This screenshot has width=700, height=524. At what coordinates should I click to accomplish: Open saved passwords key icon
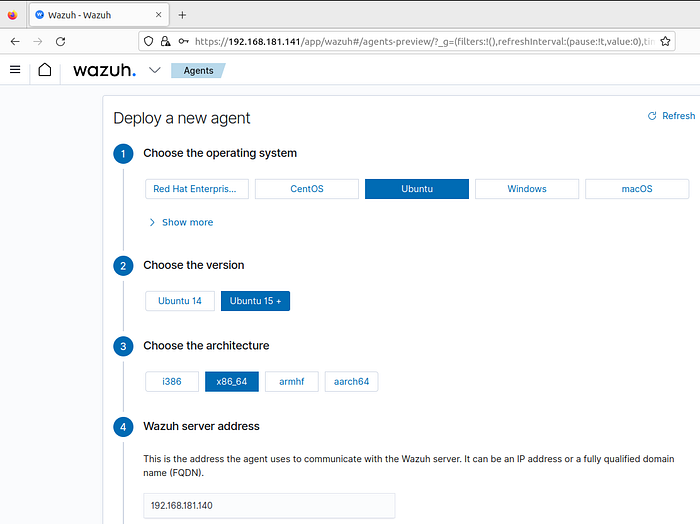183,42
